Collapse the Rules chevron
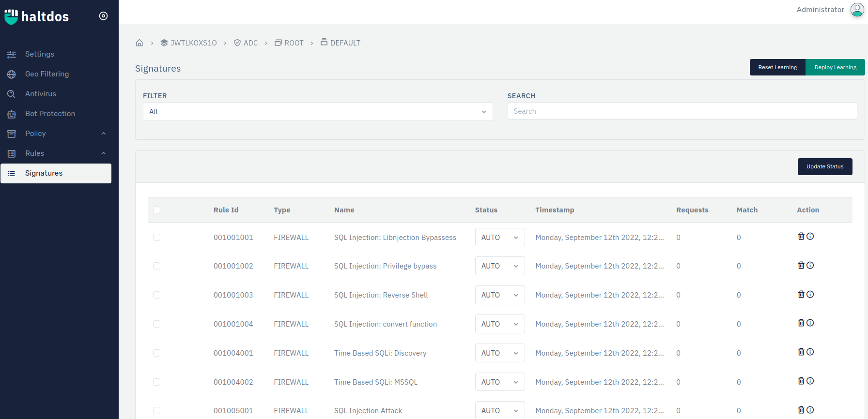 pyautogui.click(x=103, y=153)
